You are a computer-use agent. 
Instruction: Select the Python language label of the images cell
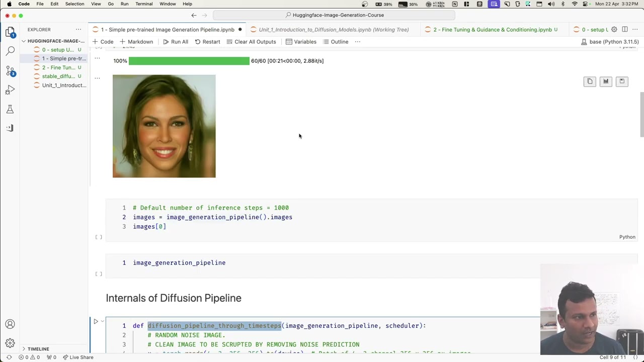tap(627, 237)
